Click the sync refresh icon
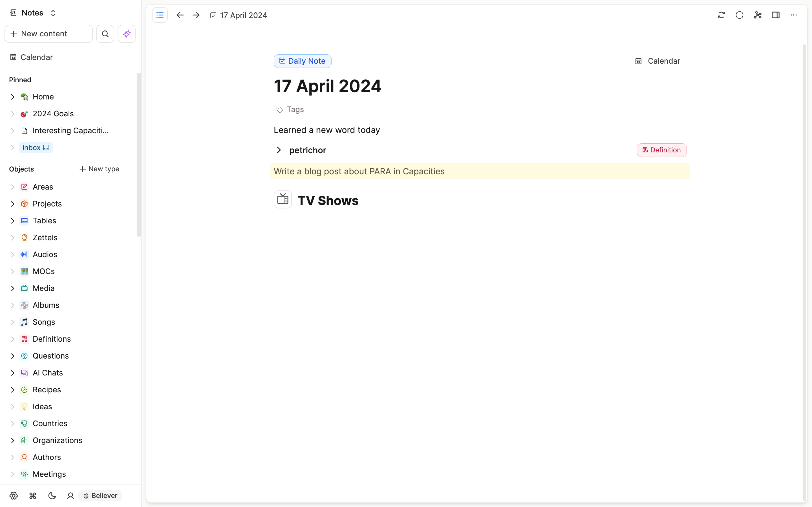812x507 pixels. (721, 15)
